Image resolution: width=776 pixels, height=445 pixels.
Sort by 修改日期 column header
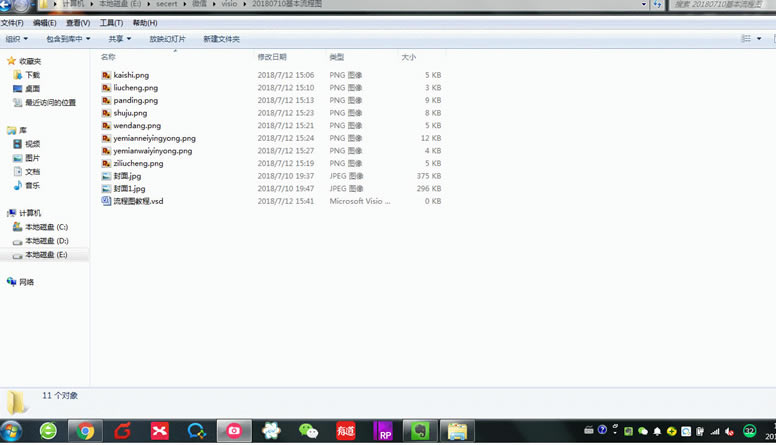point(272,57)
